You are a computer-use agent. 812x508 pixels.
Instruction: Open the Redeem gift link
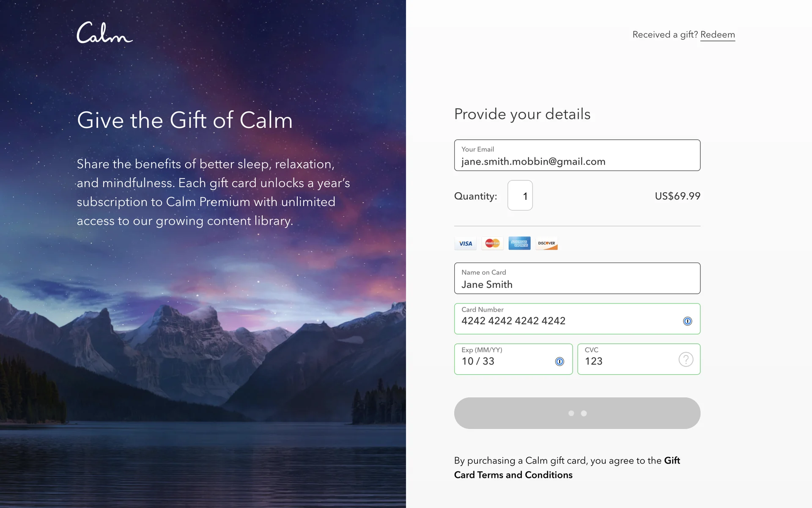[x=717, y=35]
